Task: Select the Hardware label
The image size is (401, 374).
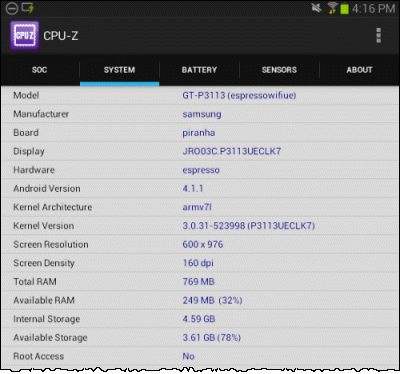Action: pyautogui.click(x=34, y=170)
